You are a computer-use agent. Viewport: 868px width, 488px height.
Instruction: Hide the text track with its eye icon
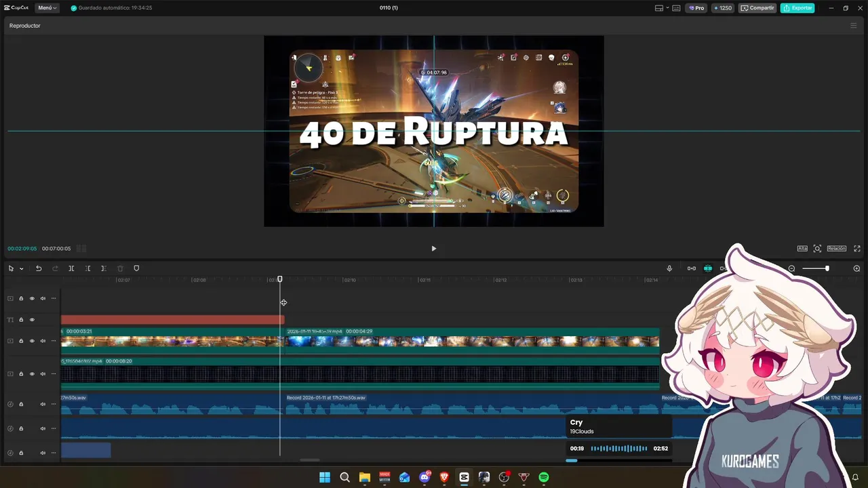coord(32,319)
